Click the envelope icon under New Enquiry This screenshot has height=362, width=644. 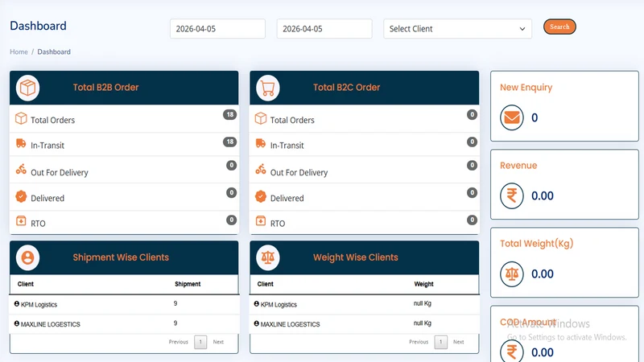tap(512, 117)
